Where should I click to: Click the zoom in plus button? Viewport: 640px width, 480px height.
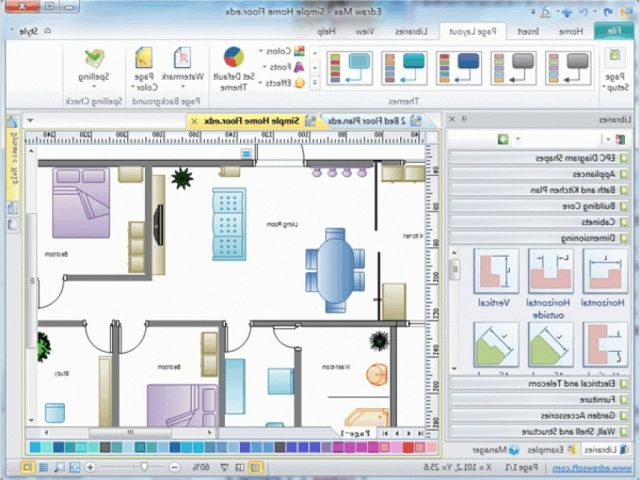point(90,467)
